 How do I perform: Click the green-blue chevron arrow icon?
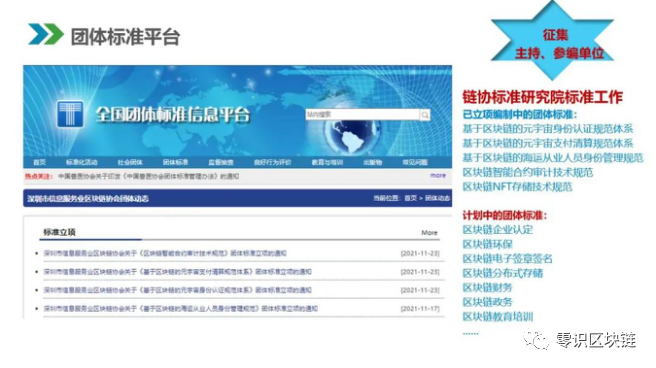coord(45,34)
